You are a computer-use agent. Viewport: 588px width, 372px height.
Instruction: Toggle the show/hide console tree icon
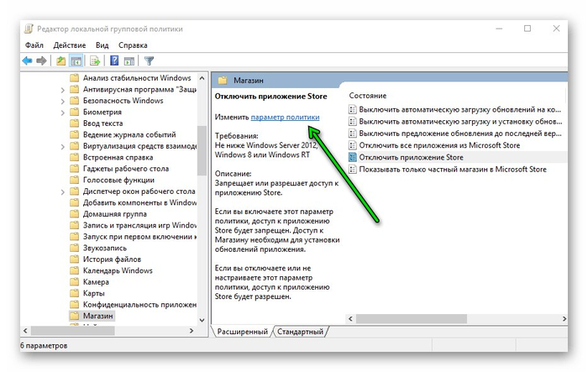point(76,60)
